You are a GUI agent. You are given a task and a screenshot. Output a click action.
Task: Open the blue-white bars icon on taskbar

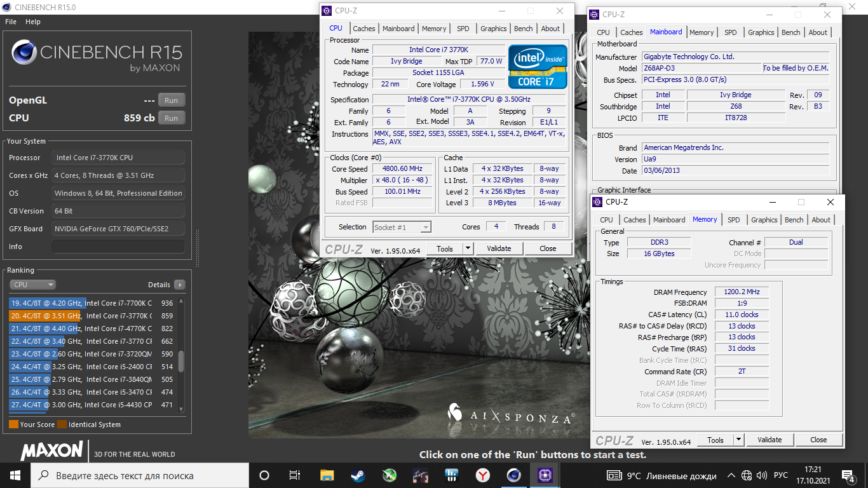(x=452, y=475)
